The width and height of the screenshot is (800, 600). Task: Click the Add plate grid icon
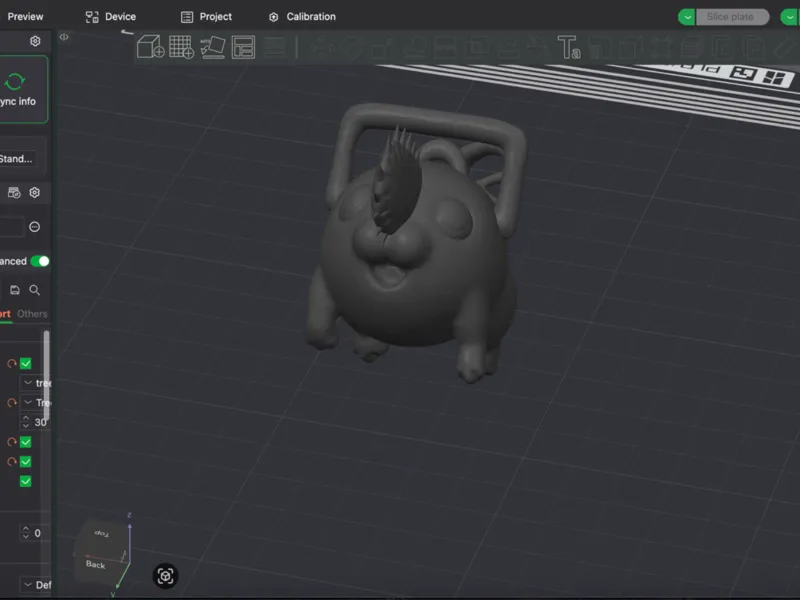tap(181, 46)
